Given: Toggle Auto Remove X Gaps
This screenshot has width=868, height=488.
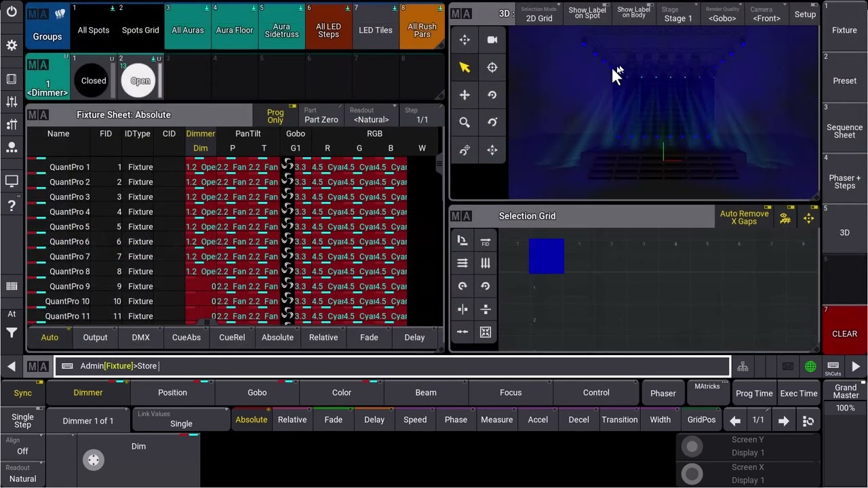Looking at the screenshot, I should tap(744, 218).
